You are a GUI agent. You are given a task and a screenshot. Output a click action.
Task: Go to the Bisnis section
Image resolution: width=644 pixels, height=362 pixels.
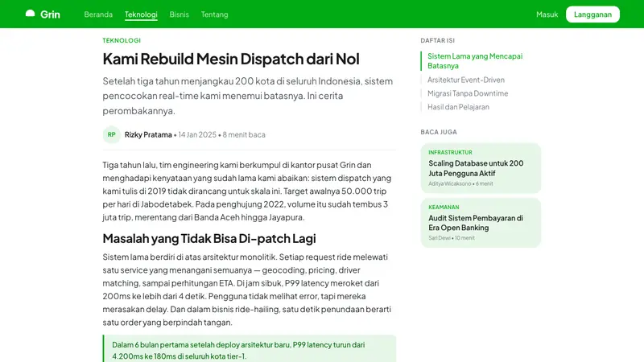pos(179,14)
